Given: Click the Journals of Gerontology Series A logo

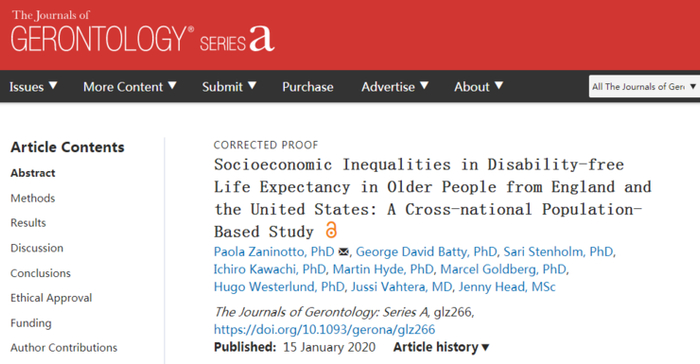Looking at the screenshot, I should coord(142,31).
